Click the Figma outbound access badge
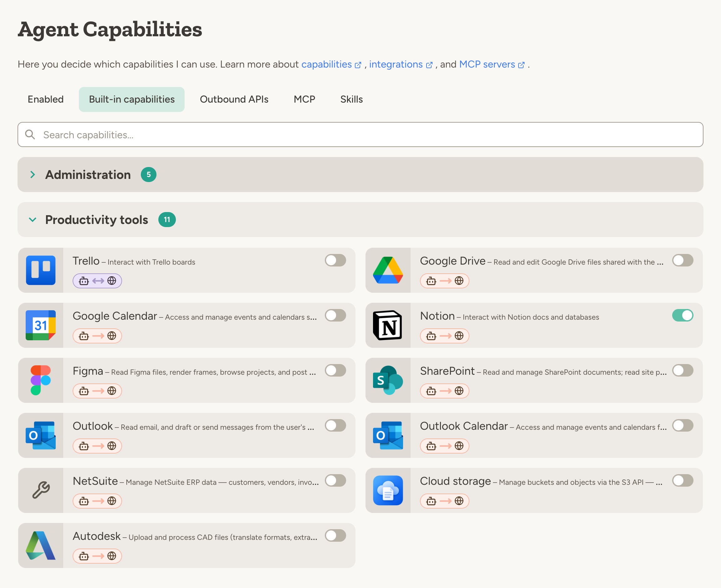Image resolution: width=721 pixels, height=588 pixels. point(97,391)
